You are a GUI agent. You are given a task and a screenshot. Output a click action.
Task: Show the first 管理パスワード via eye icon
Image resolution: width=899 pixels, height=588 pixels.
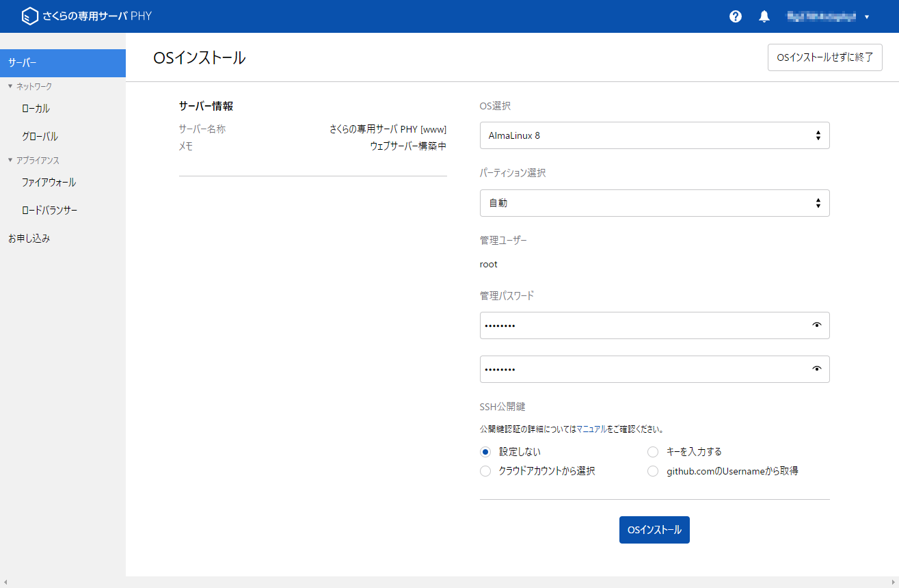[816, 325]
